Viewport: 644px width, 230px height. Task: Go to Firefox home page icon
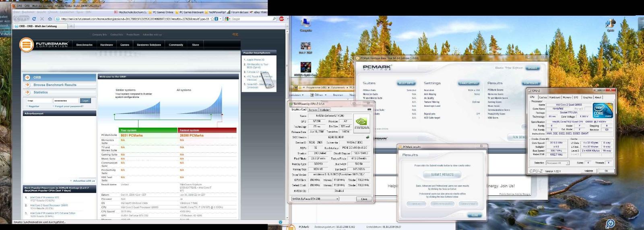coord(50,19)
